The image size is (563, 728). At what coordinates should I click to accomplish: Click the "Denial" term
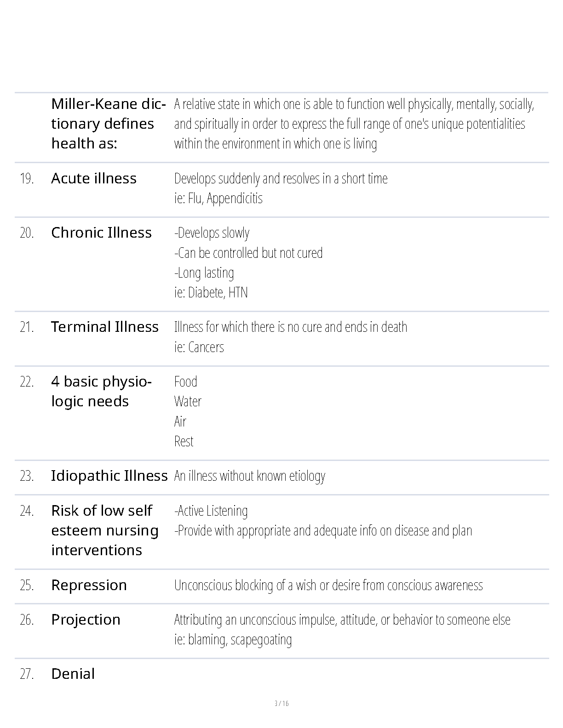point(73,674)
